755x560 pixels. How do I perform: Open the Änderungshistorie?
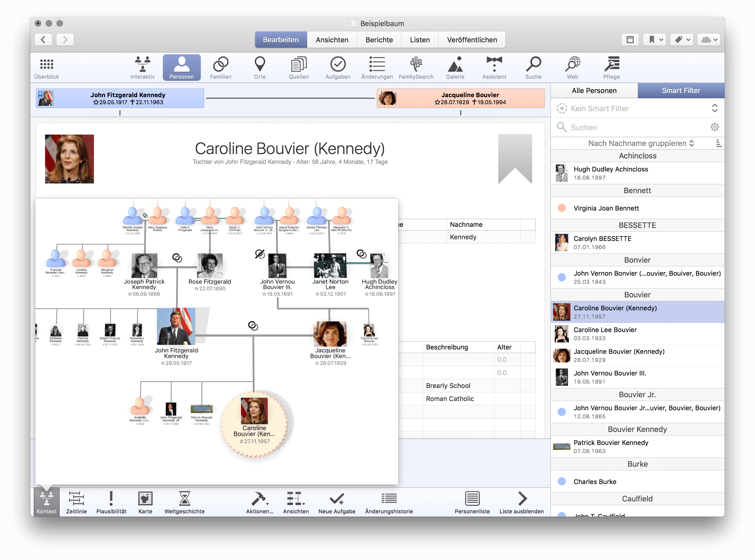(389, 502)
